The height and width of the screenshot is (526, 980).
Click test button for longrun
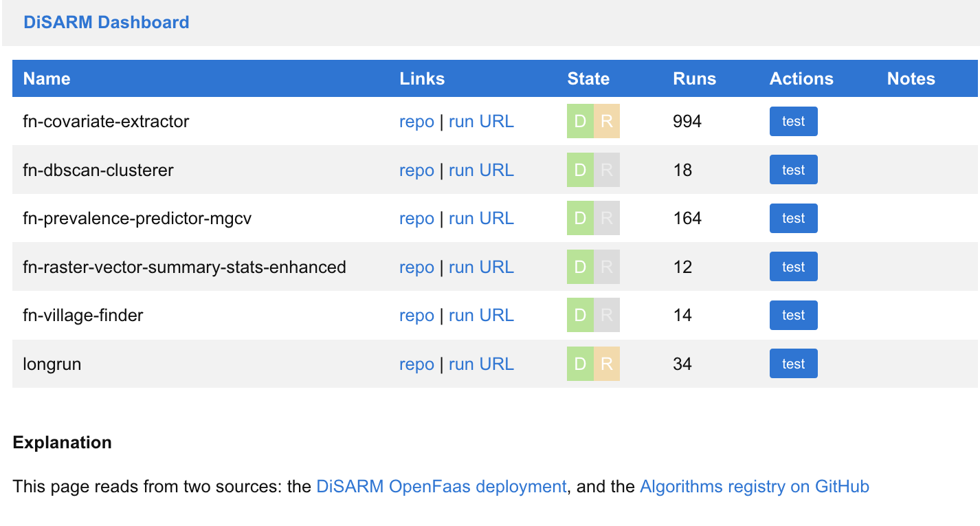793,364
